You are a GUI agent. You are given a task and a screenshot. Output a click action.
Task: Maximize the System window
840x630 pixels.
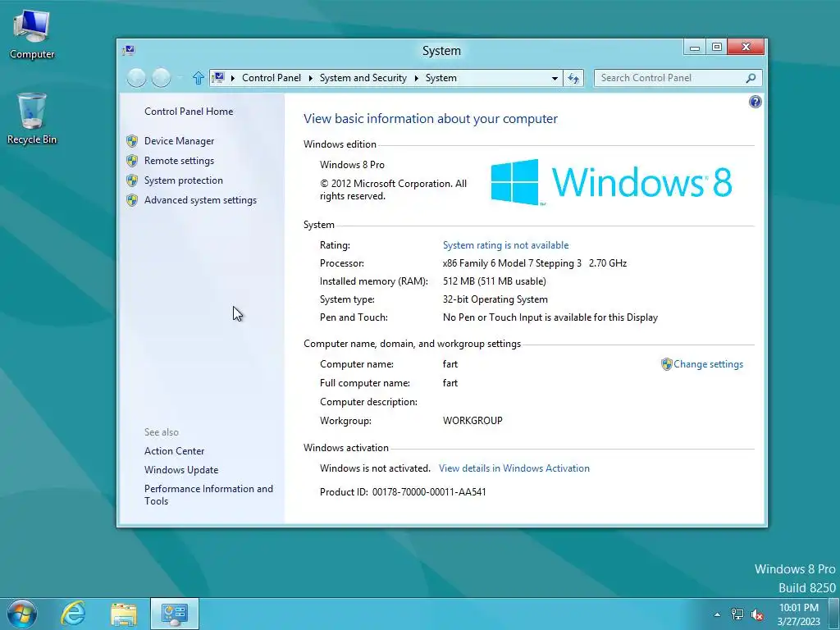(717, 48)
